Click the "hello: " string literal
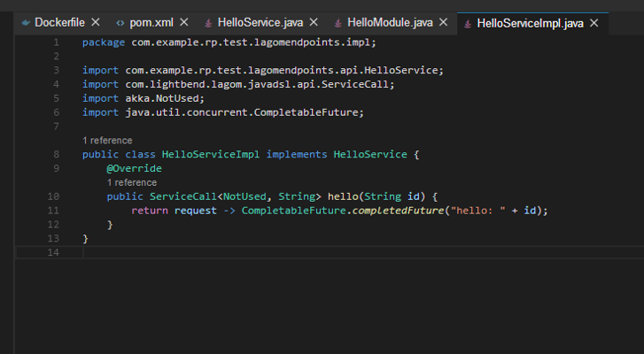644x354 pixels. pyautogui.click(x=478, y=211)
